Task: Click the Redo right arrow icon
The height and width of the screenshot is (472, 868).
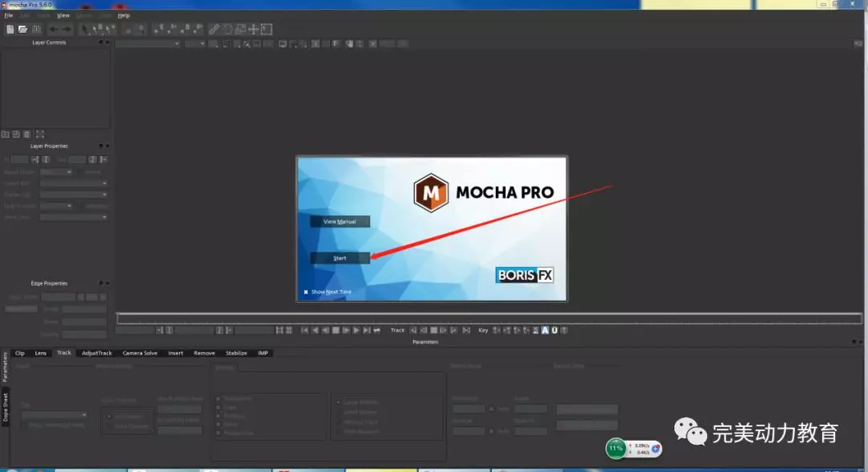Action: click(x=67, y=30)
